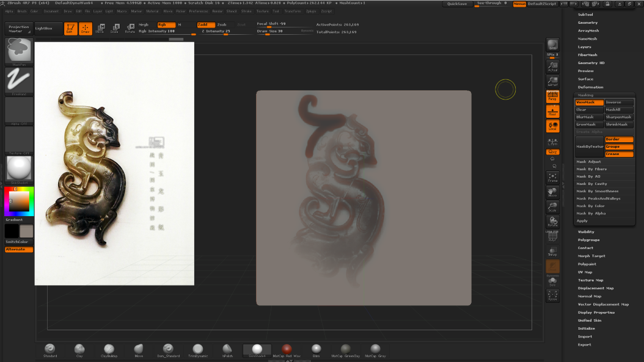
Task: Open the Texture menu
Action: 263,11
